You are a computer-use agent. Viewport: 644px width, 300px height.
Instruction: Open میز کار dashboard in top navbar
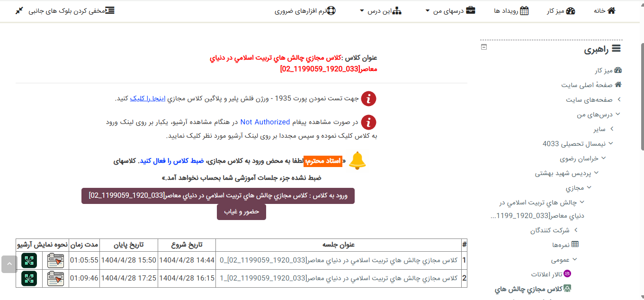pos(563,10)
